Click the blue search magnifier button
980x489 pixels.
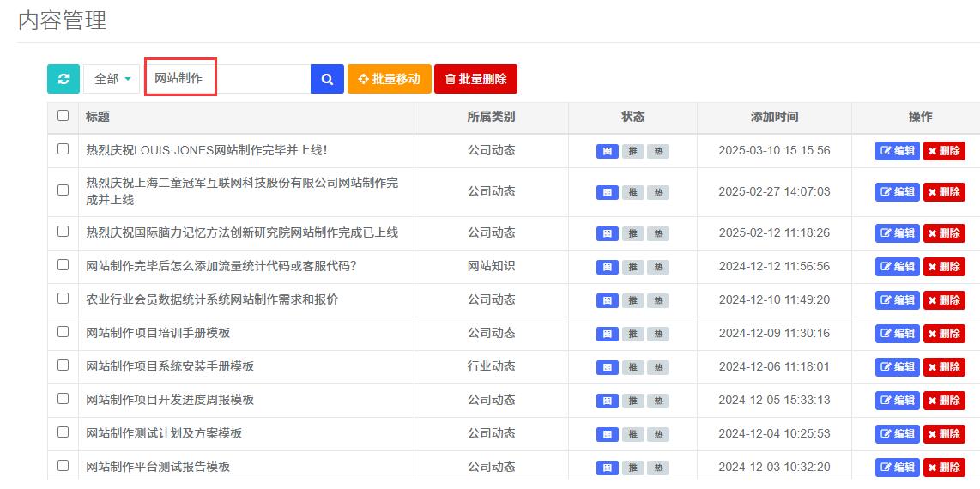(327, 79)
